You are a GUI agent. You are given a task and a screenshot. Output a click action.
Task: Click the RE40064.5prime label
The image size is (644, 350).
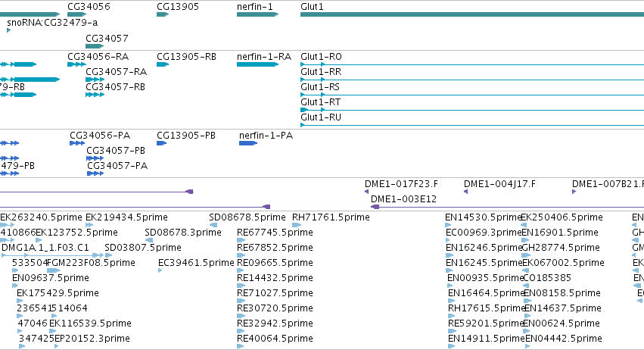coord(275,339)
